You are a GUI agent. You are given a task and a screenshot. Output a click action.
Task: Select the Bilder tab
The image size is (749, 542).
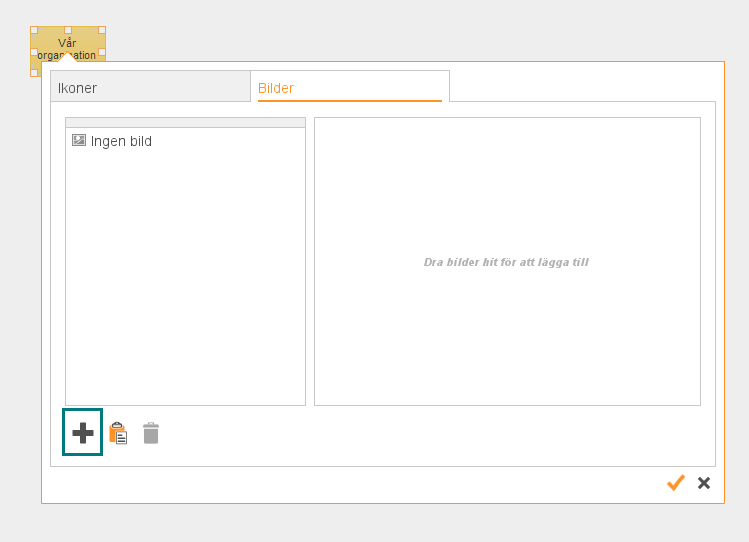click(349, 87)
